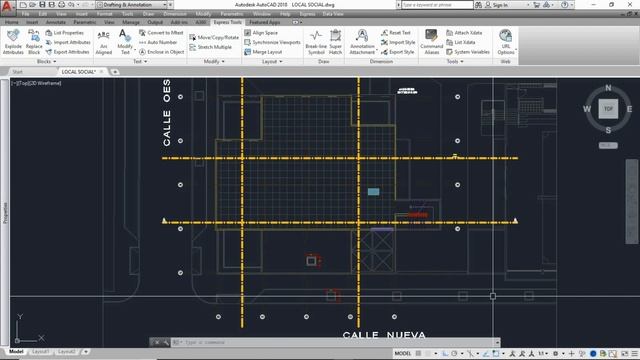Open Command Aliases editor
640x360 pixels.
[x=431, y=42]
